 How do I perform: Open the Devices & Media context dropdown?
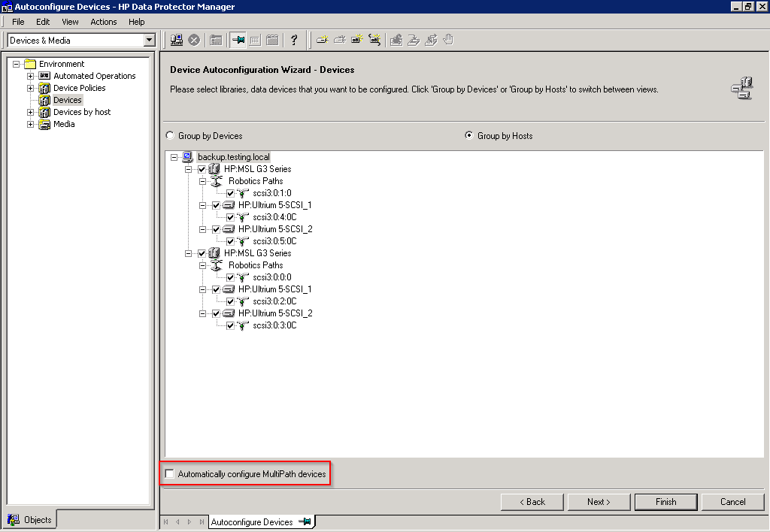click(x=149, y=41)
